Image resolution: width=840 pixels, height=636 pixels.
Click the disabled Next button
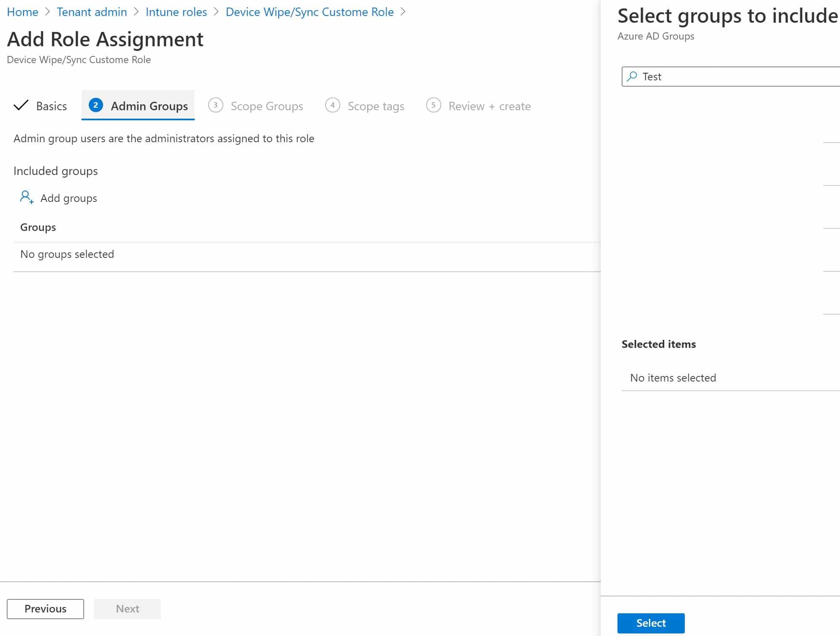pyautogui.click(x=127, y=608)
